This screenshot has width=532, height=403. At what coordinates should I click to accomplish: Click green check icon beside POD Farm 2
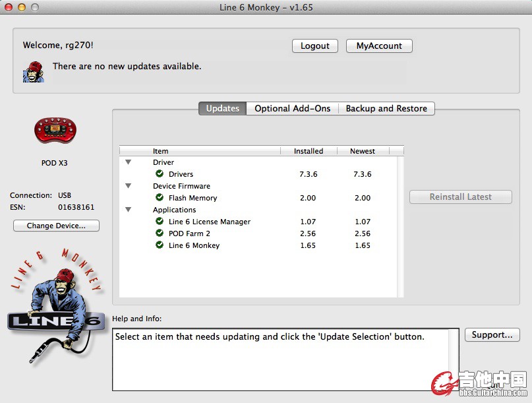160,233
